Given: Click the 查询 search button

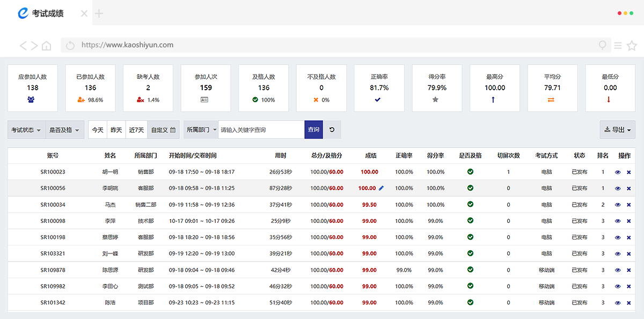Looking at the screenshot, I should [x=314, y=129].
